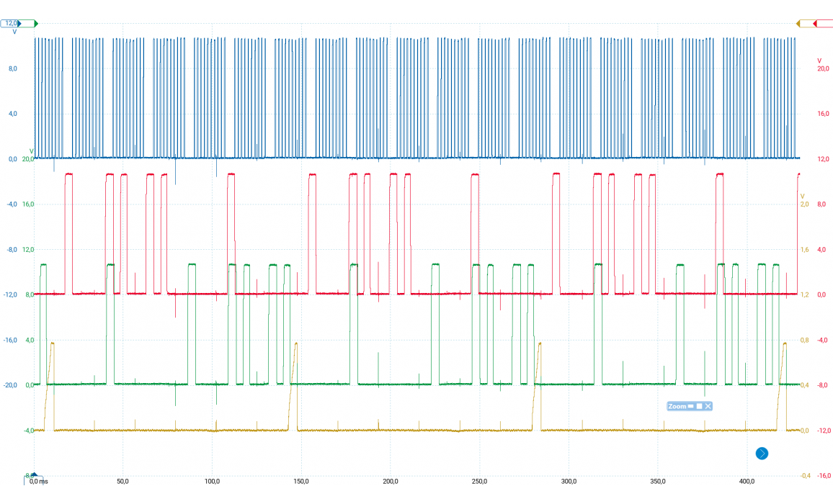Image resolution: width=833 pixels, height=504 pixels.
Task: Click the Zoom overview title label
Action: (677, 407)
